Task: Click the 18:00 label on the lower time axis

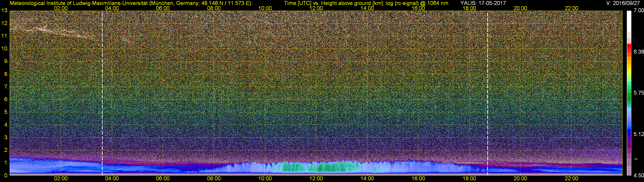Action: tap(469, 179)
